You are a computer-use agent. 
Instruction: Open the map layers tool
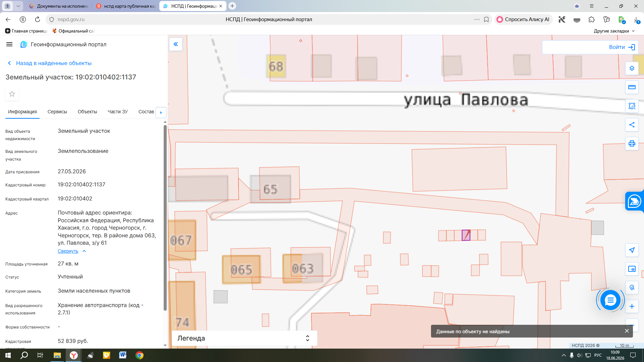[632, 68]
